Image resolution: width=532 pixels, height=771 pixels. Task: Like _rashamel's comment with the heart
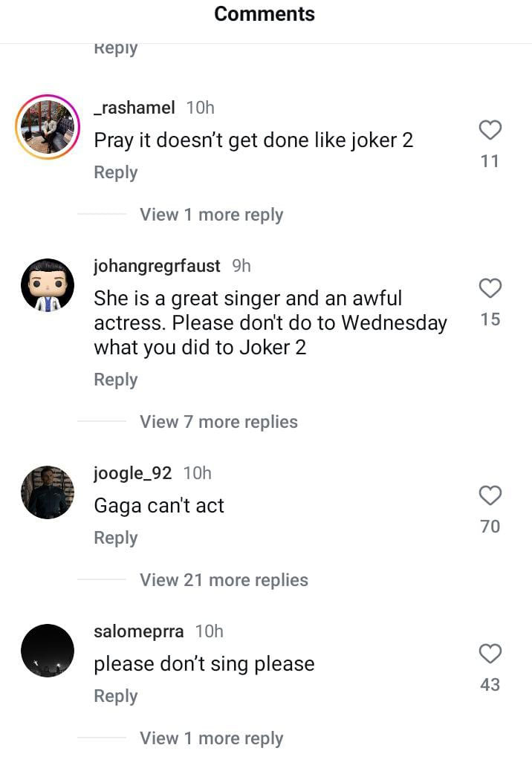tap(490, 131)
